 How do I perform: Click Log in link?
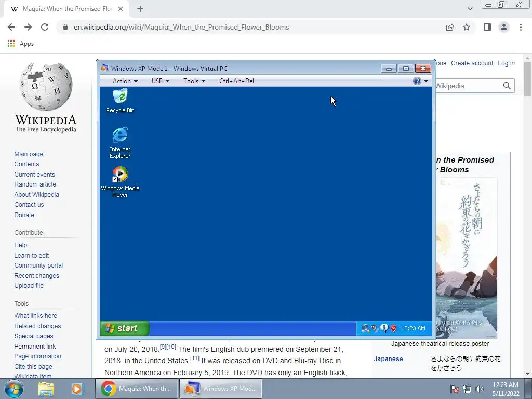(506, 63)
